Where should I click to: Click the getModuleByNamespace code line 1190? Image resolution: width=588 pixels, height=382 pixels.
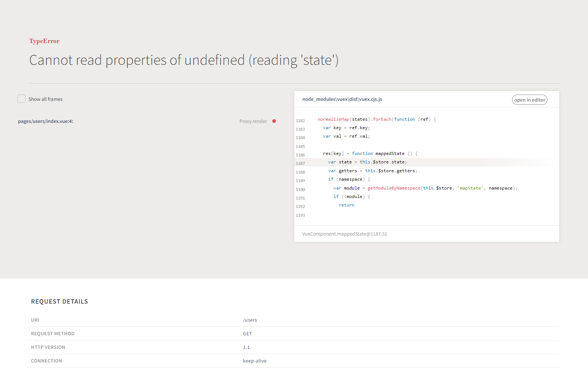pos(425,188)
